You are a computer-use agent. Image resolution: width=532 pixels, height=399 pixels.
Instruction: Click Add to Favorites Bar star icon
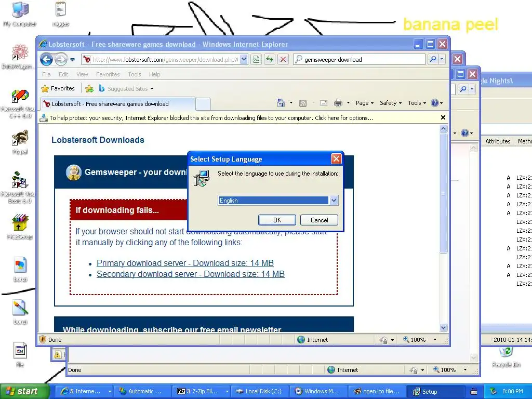click(x=89, y=88)
